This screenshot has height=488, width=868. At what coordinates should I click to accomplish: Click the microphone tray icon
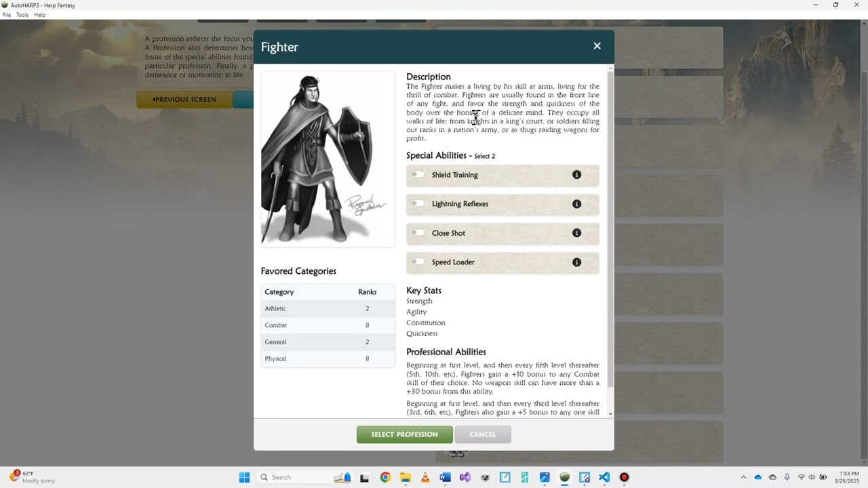point(787,477)
